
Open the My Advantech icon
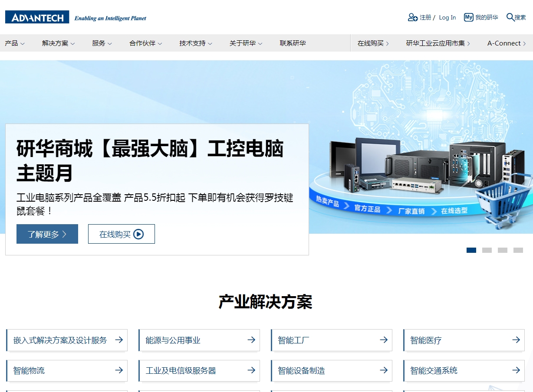click(x=468, y=17)
